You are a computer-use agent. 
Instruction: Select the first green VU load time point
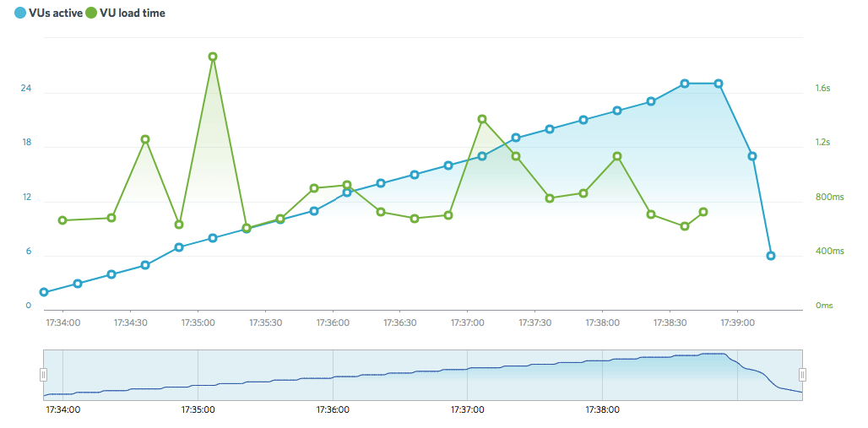[x=62, y=220]
